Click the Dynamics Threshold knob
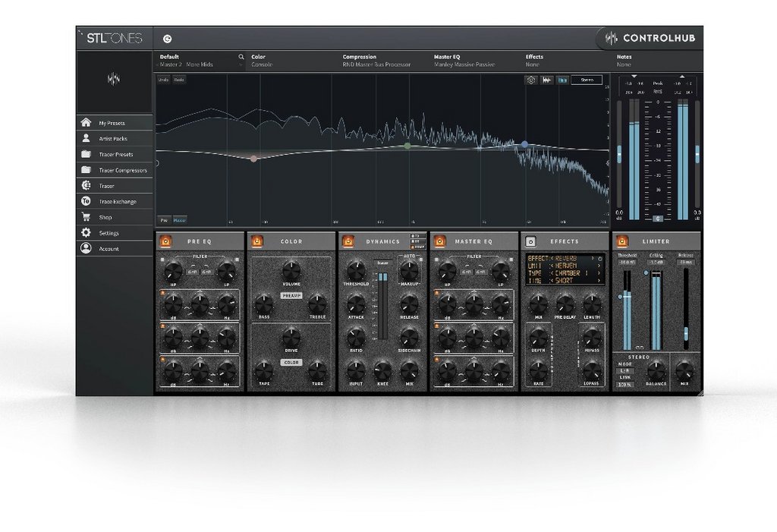Image resolution: width=777 pixels, height=532 pixels. [x=356, y=271]
